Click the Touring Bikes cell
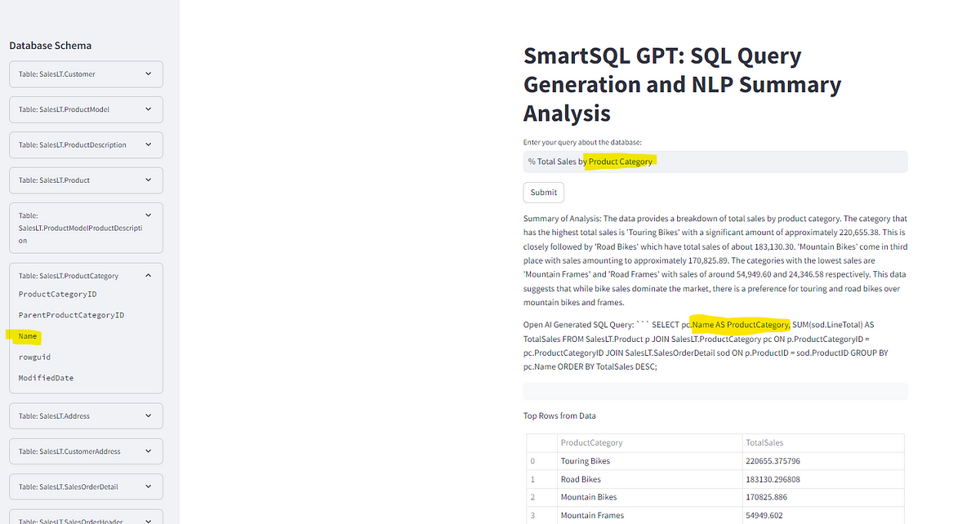980x524 pixels. tap(649, 461)
